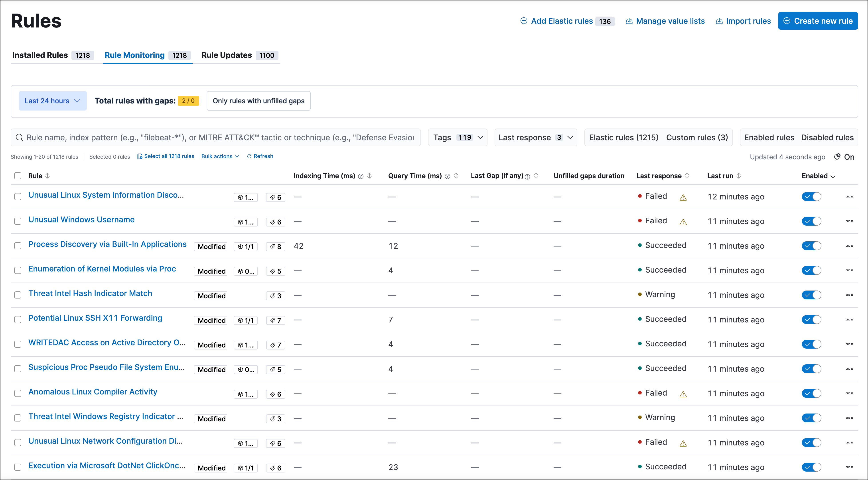Viewport: 868px width, 480px height.
Task: Tick the select-all rules header checkbox
Action: tap(18, 176)
